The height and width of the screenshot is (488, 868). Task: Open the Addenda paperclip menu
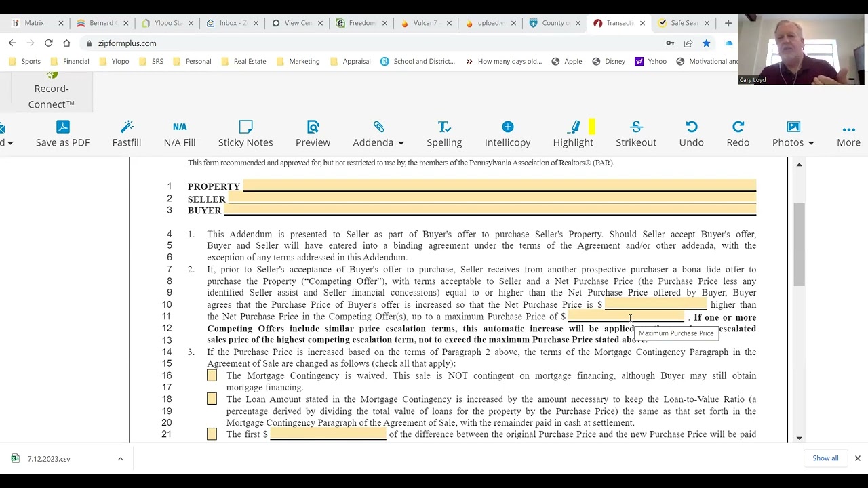[378, 134]
